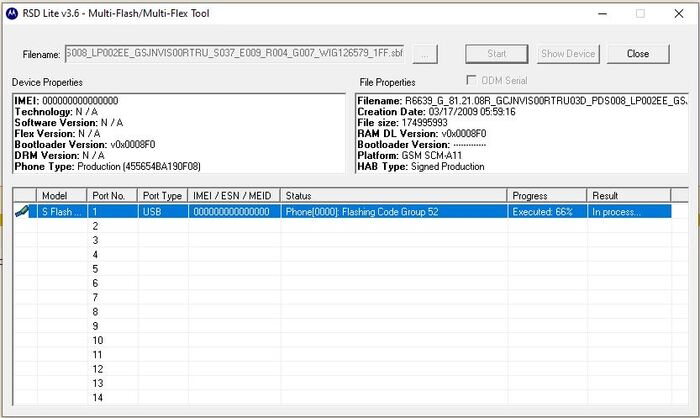Screen dimensions: 700x418
Task: Click the Result column header
Action: coord(629,196)
